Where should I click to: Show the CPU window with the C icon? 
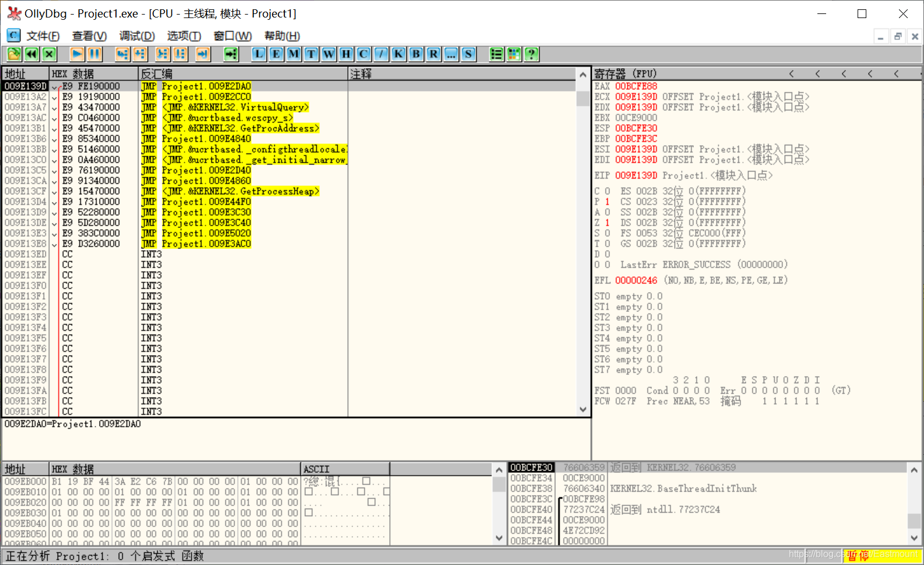tap(364, 54)
